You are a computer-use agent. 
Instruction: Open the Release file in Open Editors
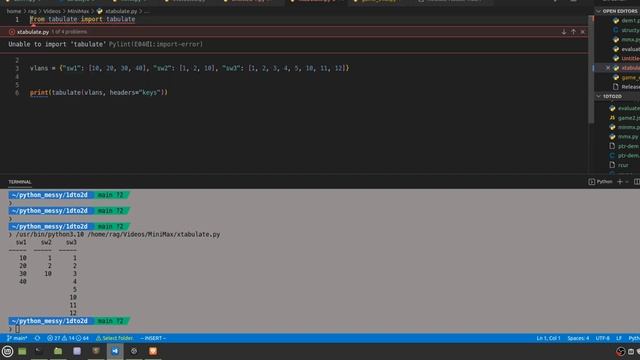[x=627, y=87]
